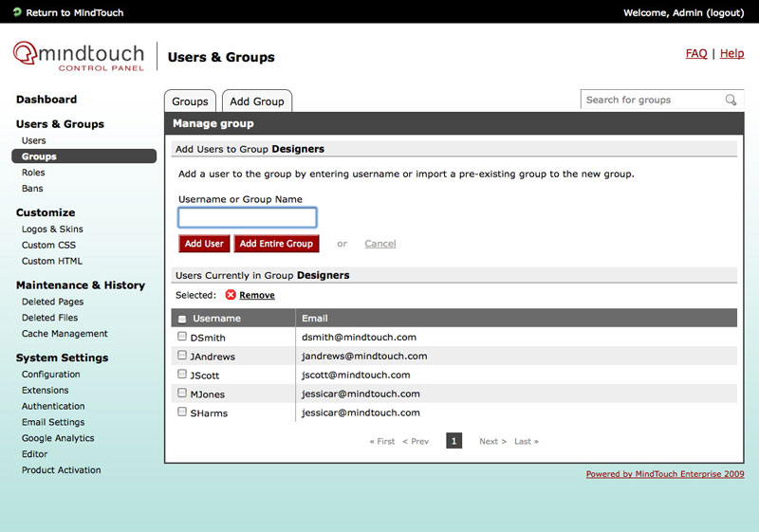
Task: Click the MindTouch Control Panel logo
Action: tap(79, 56)
